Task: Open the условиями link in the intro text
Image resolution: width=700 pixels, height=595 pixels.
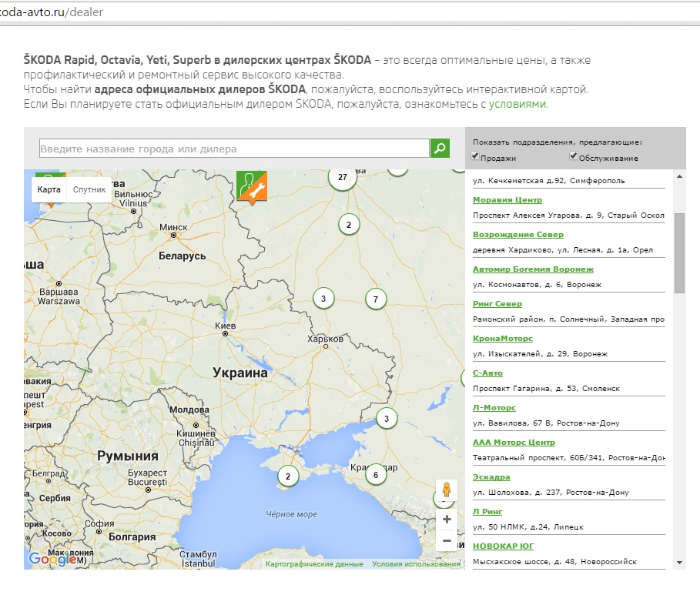Action: pyautogui.click(x=517, y=104)
